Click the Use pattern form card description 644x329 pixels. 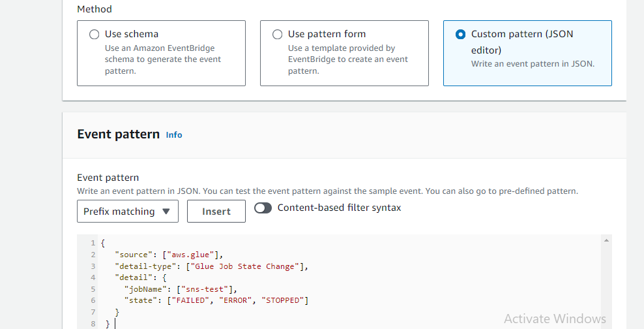click(x=347, y=59)
